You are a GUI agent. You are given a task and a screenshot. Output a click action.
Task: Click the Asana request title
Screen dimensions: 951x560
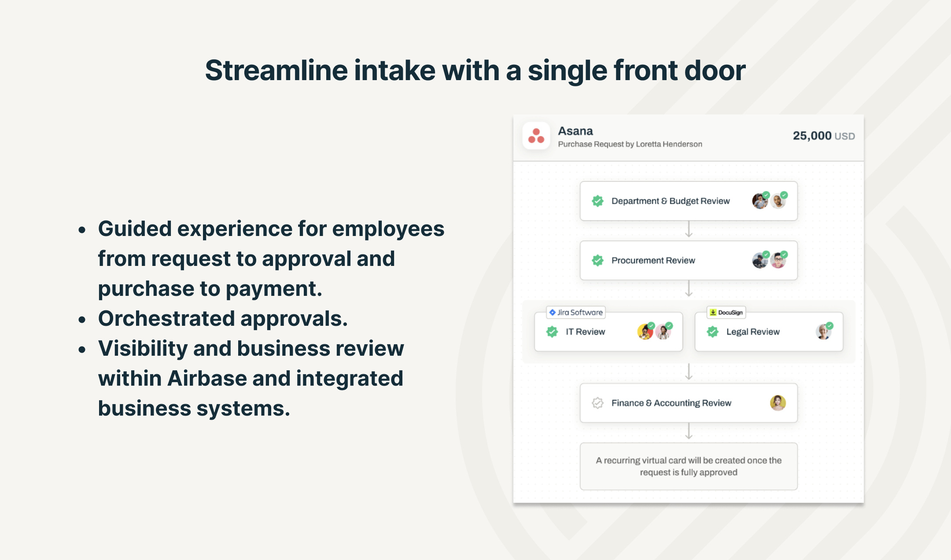coord(575,131)
